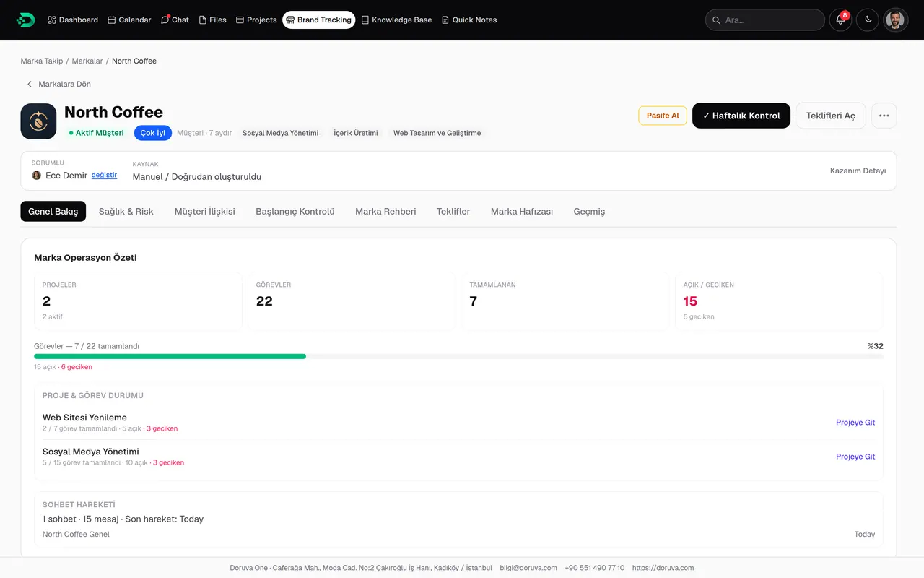Select the Genel Bakış tab
This screenshot has width=924, height=578.
(53, 212)
